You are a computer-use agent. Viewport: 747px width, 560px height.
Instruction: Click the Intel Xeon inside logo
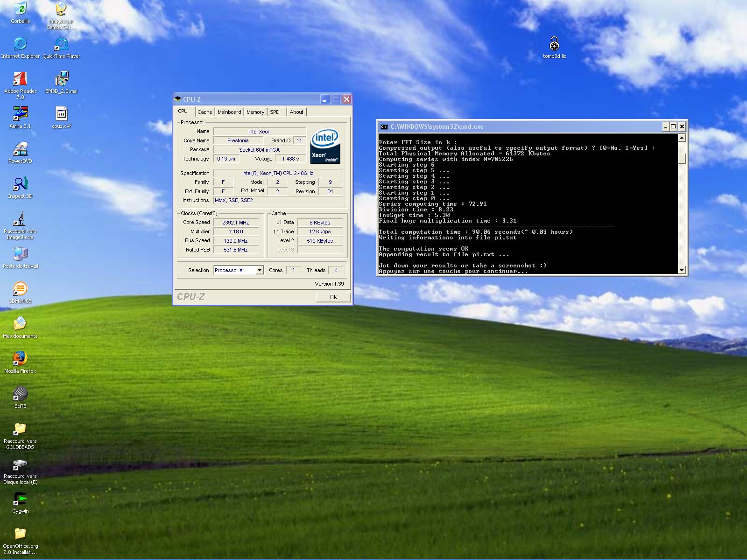(325, 146)
